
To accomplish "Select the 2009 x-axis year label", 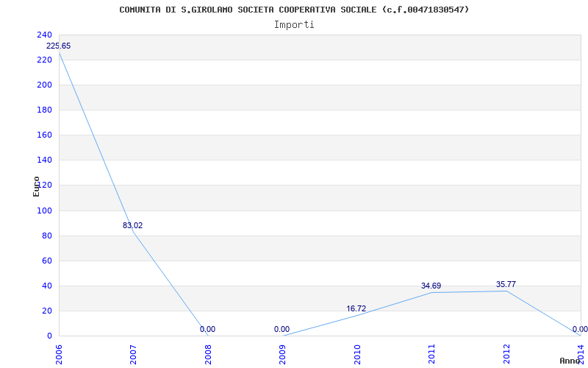I will tap(282, 354).
